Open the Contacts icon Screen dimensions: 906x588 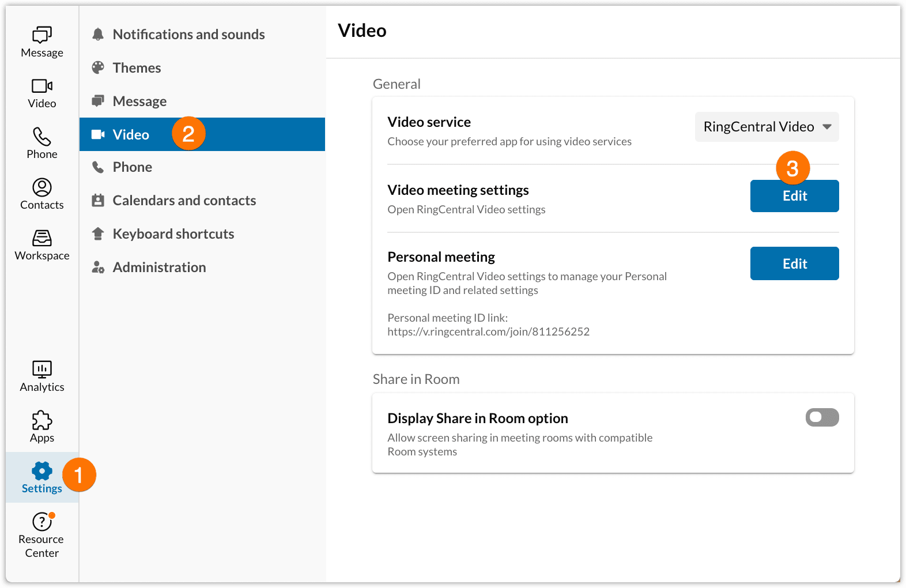click(x=42, y=194)
